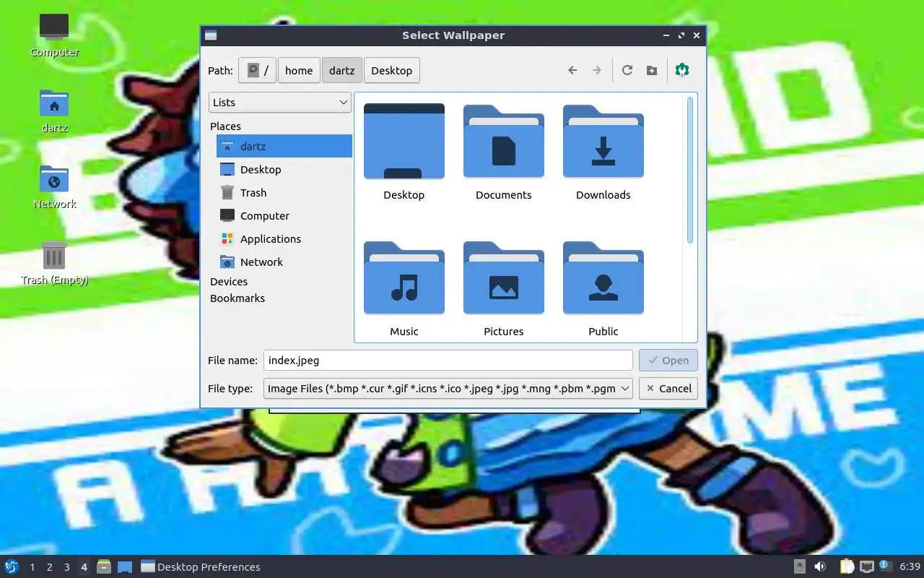Click the file manager taskbar launcher
Image resolution: width=924 pixels, height=578 pixels.
point(104,566)
